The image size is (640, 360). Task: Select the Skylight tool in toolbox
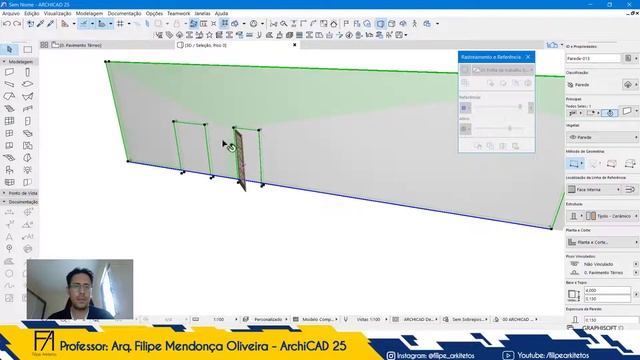[x=27, y=133]
